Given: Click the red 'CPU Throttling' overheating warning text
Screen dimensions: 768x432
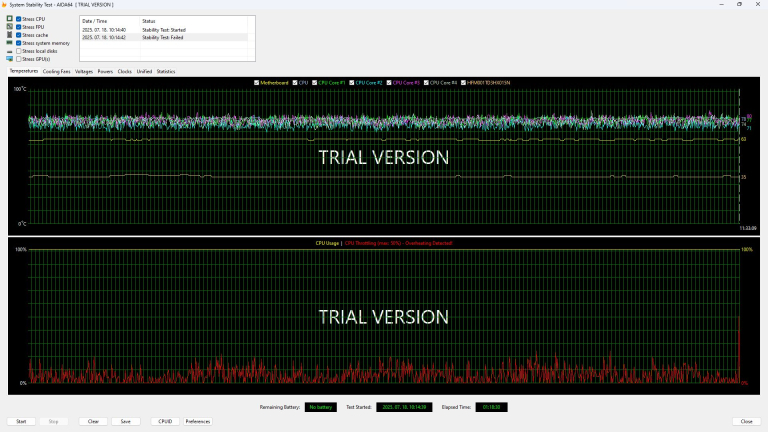Looking at the screenshot, I should pyautogui.click(x=398, y=243).
